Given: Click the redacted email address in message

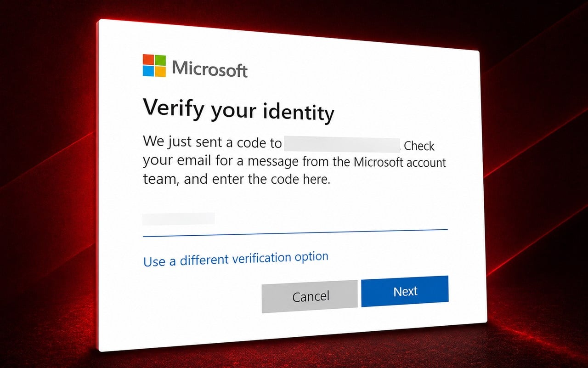Looking at the screenshot, I should point(342,144).
